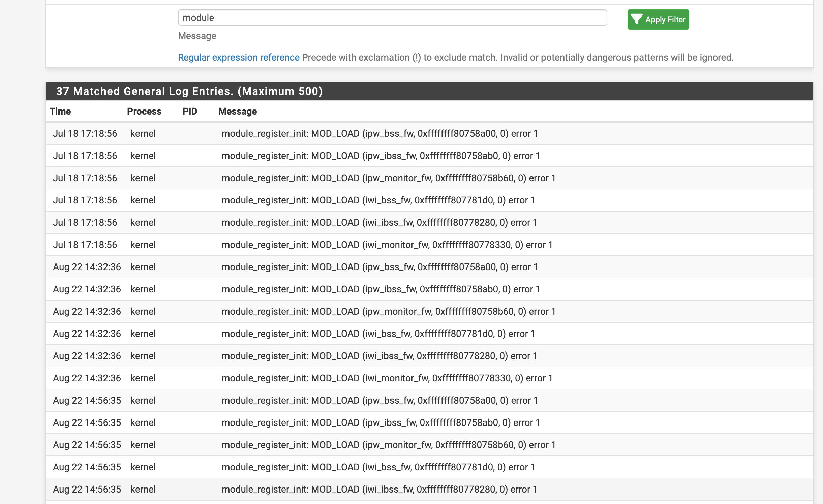Click Aug 22 14:32:36 iwi_ibss_fw entry
Screen dimensions: 823x504
[379, 356]
